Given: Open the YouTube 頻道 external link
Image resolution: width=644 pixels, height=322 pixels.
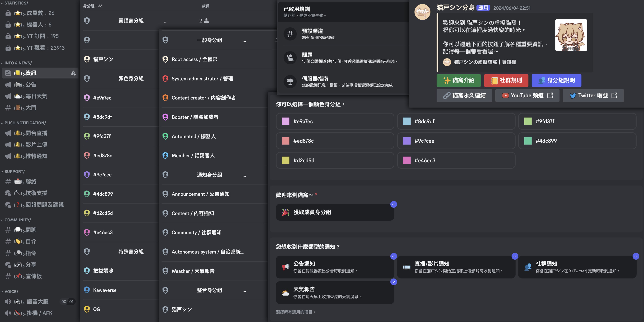Looking at the screenshot, I should tap(527, 95).
